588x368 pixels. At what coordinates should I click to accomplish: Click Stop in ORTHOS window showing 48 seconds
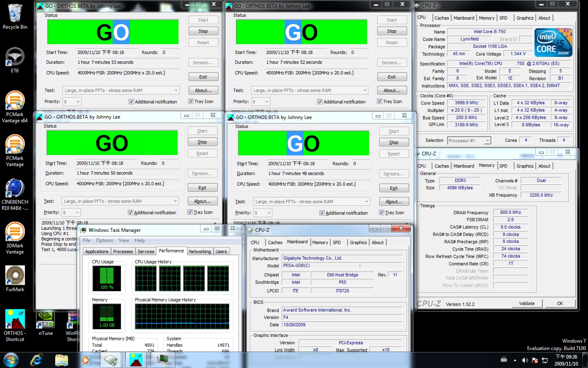(x=394, y=142)
